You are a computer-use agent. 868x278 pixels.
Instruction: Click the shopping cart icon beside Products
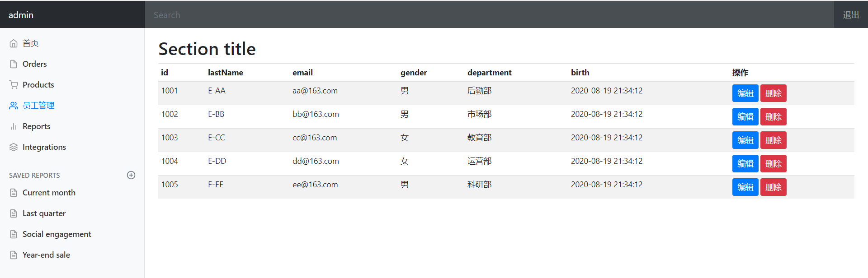pos(14,85)
